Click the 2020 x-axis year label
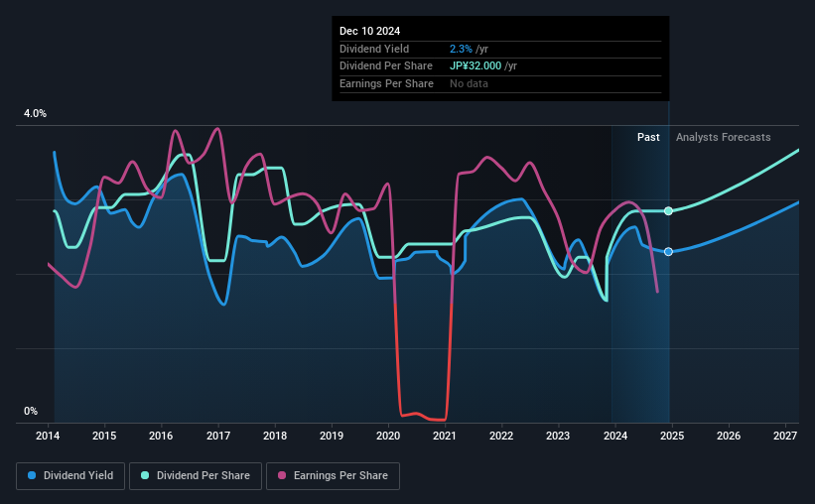 388,436
